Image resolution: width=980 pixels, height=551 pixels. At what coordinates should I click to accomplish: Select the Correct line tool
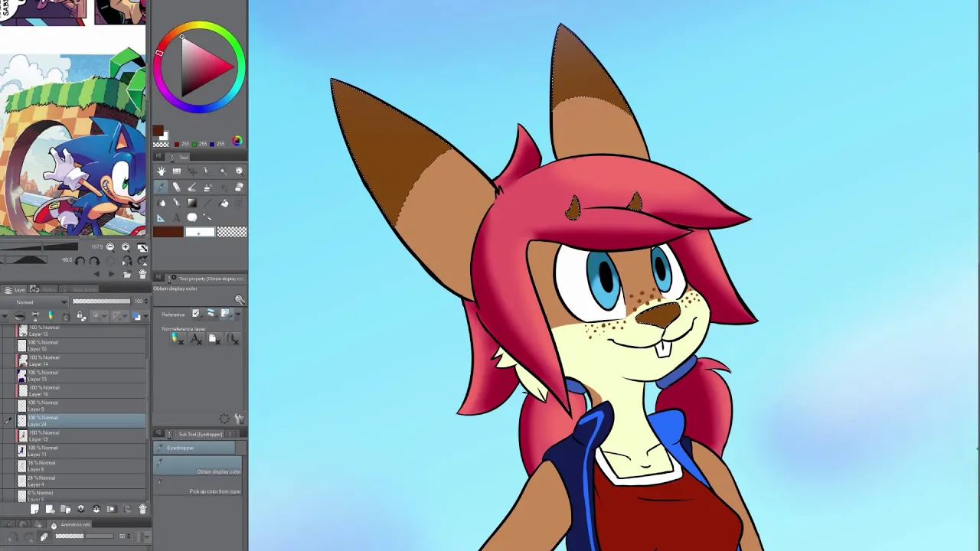207,217
